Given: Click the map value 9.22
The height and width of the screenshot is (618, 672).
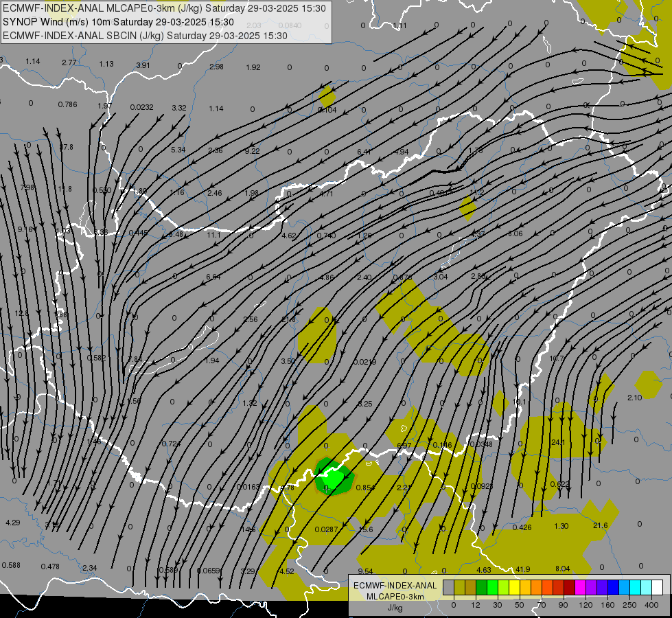Looking at the screenshot, I should point(253,150).
